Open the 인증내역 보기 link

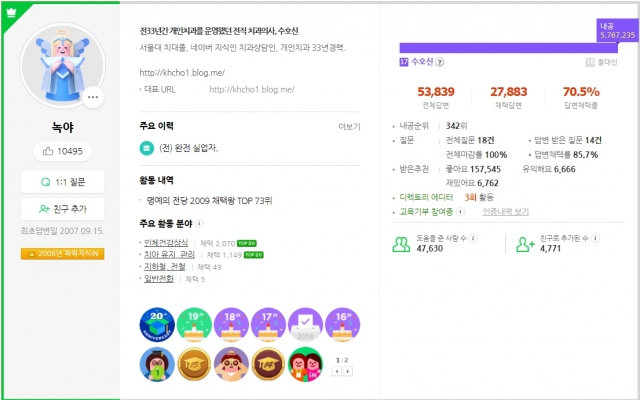pos(506,211)
